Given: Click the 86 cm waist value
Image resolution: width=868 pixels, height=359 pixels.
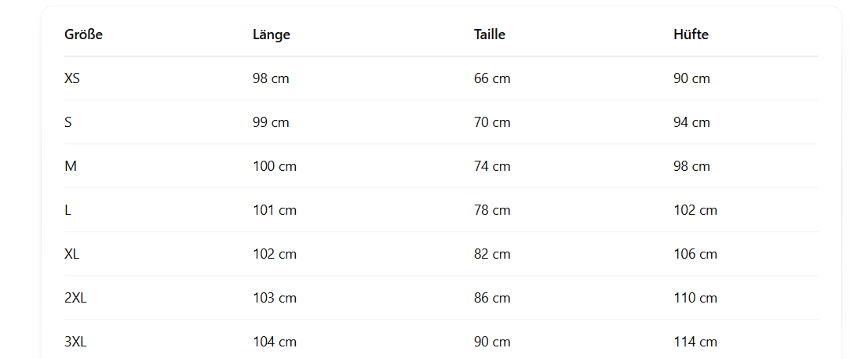Looking at the screenshot, I should point(492,298).
